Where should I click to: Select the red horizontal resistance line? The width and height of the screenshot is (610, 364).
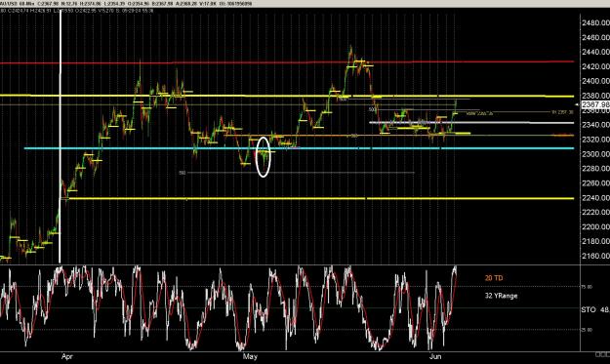pyautogui.click(x=287, y=62)
